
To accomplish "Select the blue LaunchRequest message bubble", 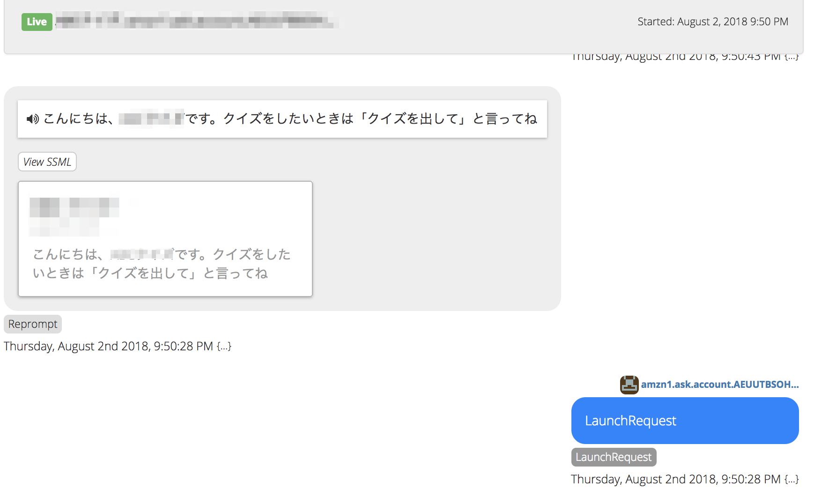I will click(685, 421).
